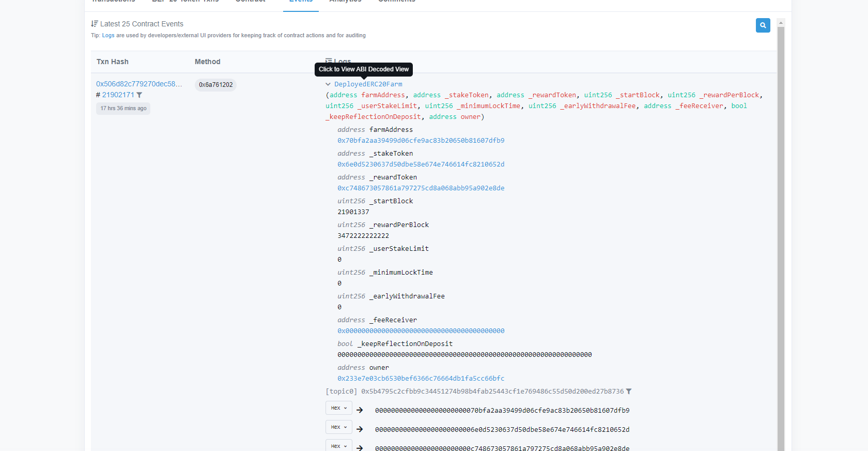Open transaction hash 0x506d82c779270dec58 link

click(x=139, y=84)
